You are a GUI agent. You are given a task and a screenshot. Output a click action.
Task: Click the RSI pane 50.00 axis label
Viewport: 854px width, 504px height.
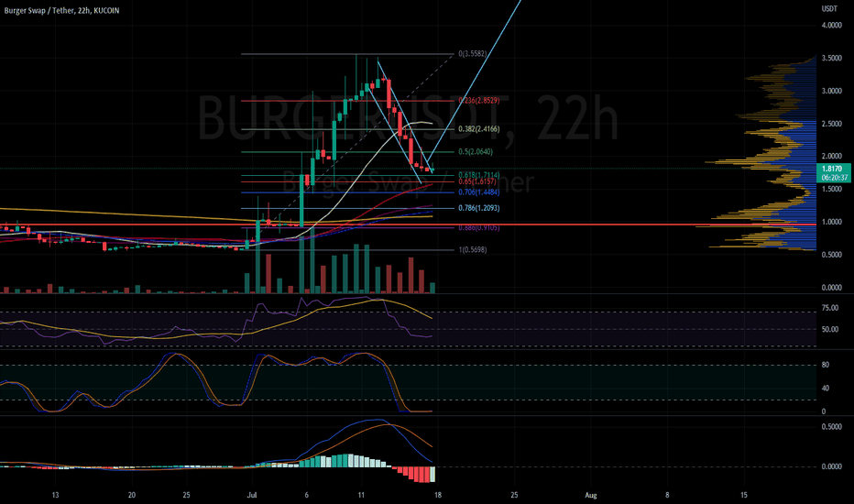point(830,330)
